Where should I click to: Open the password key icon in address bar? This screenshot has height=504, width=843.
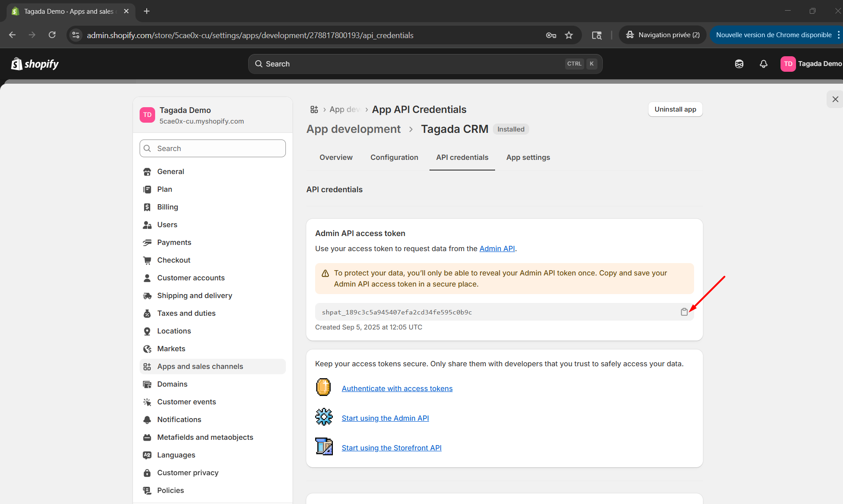[x=551, y=35]
